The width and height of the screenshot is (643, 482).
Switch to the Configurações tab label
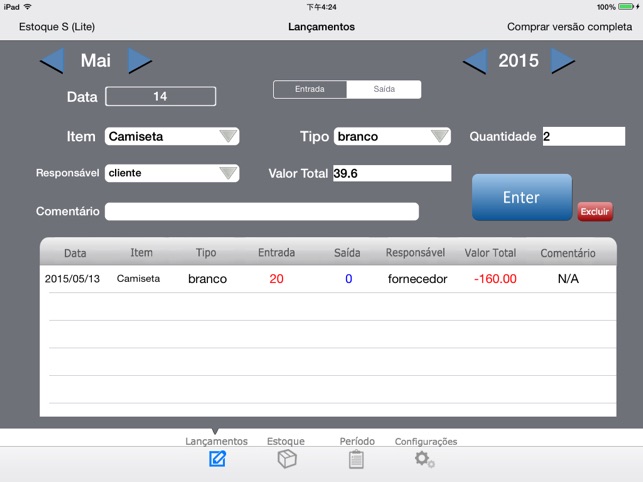click(426, 441)
